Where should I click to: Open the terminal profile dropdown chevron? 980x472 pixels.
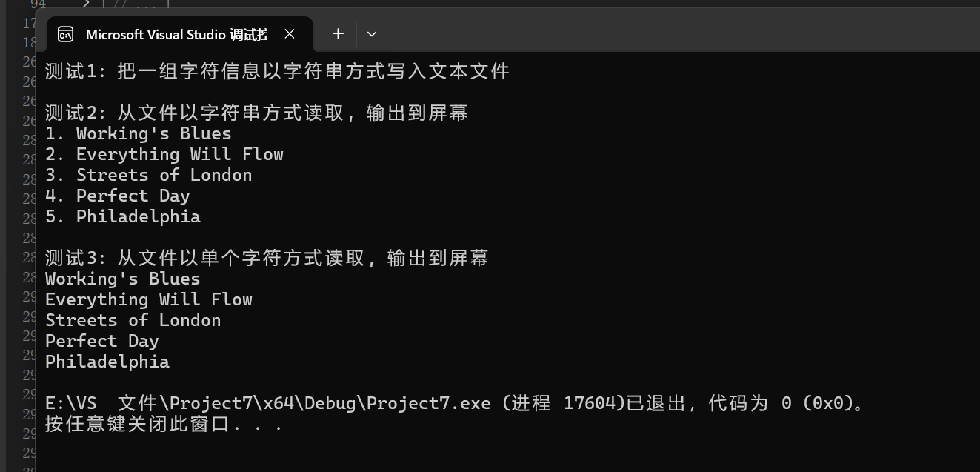(372, 34)
